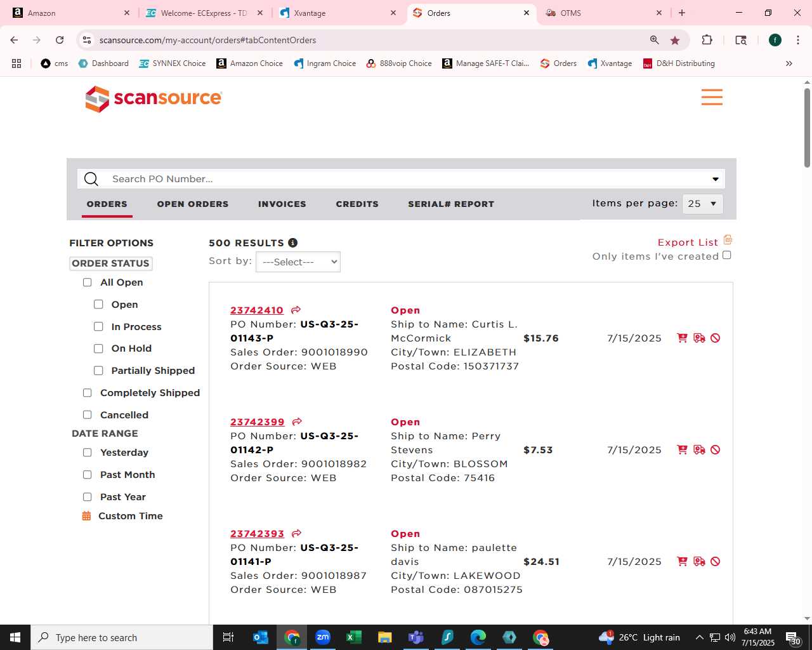Viewport: 812px width, 650px height.
Task: Open the Items per page dropdown
Action: 702,204
